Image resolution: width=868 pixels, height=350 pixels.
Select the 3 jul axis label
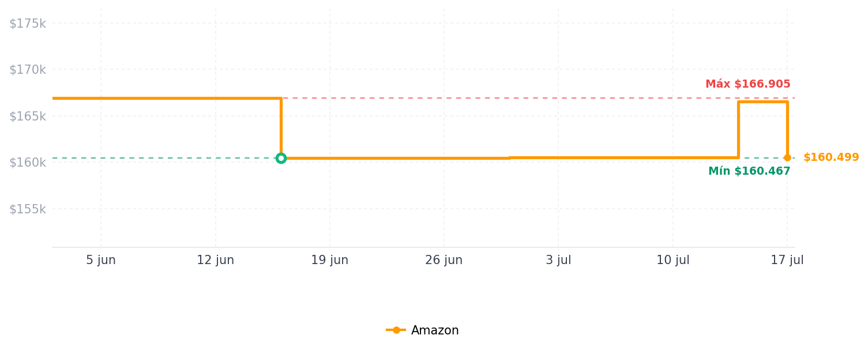click(x=558, y=260)
